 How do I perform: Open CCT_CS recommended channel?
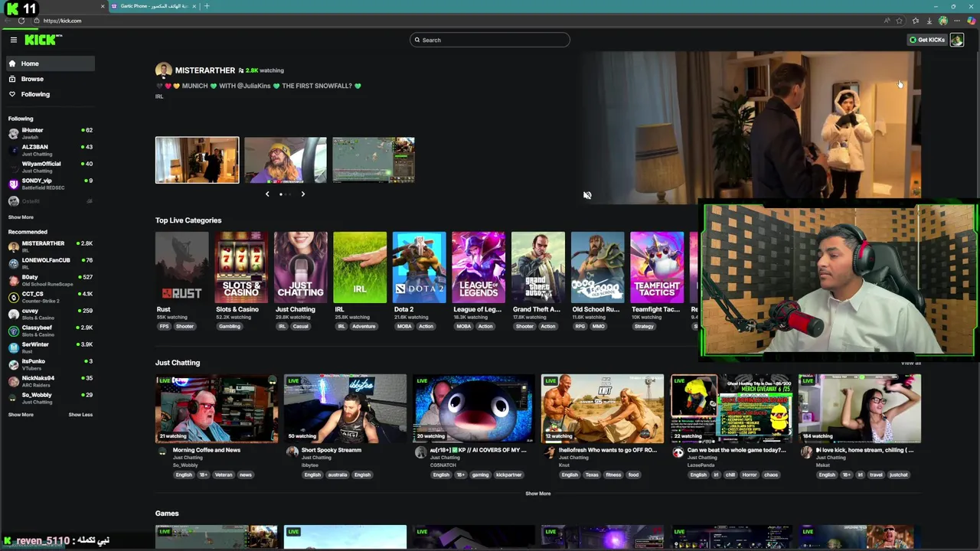[50, 297]
